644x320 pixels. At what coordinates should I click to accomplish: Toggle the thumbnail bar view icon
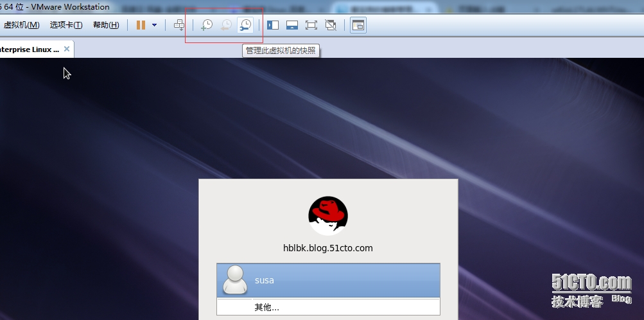(x=292, y=25)
